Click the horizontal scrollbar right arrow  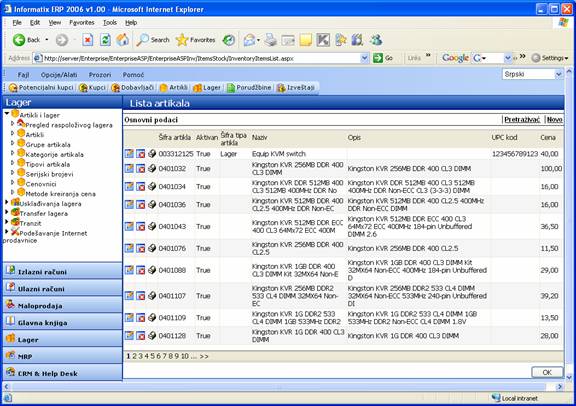tap(559, 387)
